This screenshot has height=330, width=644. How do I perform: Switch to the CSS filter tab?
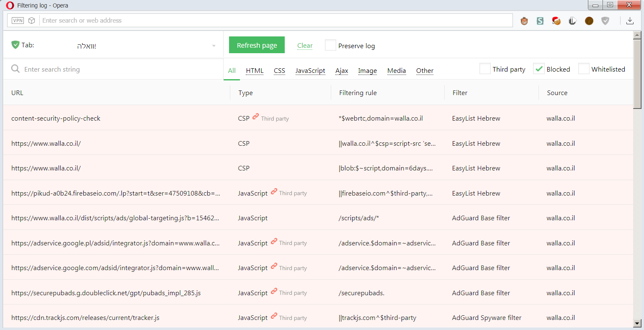[279, 70]
